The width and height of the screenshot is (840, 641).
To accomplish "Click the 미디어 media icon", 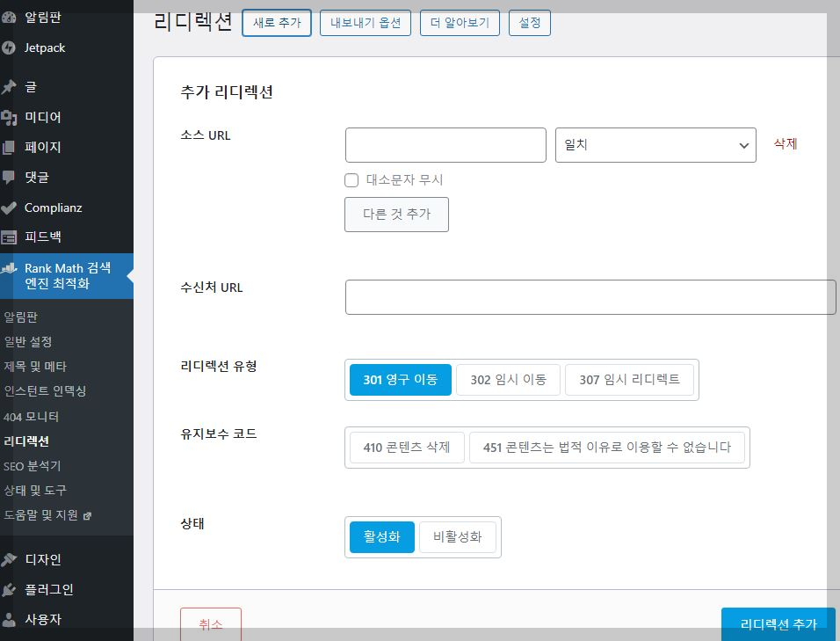I will pyautogui.click(x=8, y=117).
